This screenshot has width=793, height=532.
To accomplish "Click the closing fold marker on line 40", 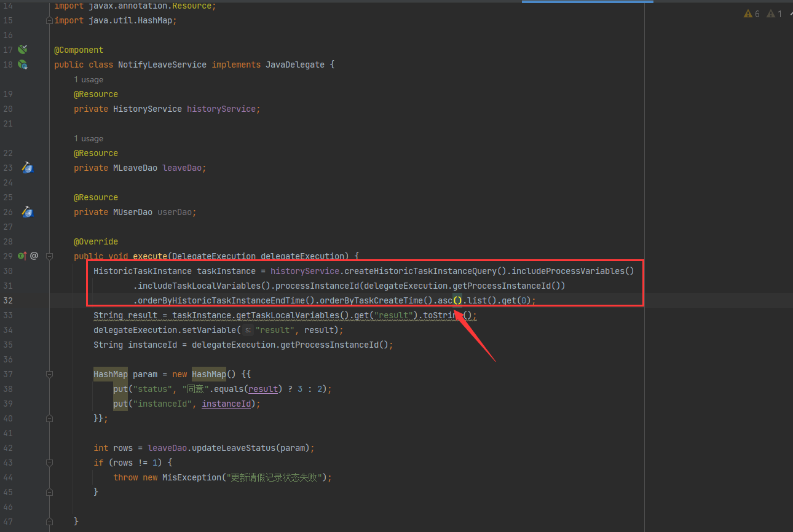I will 49,418.
